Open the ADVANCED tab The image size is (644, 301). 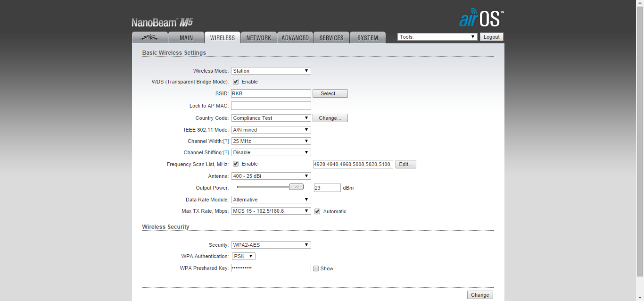[295, 38]
